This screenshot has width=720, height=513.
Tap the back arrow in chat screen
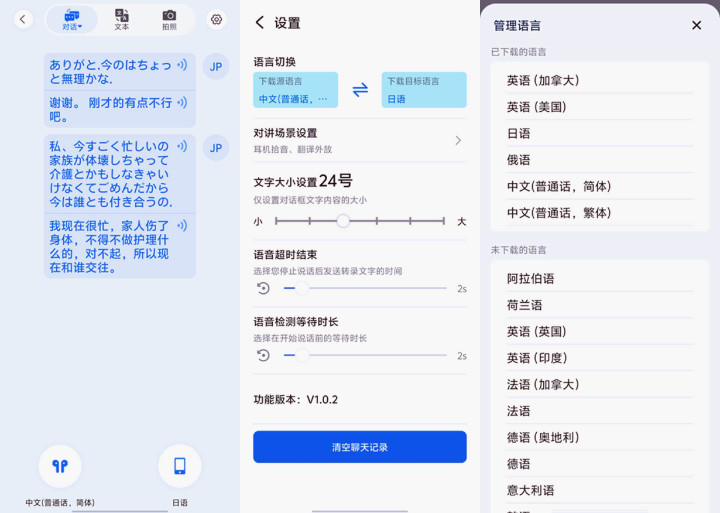click(23, 19)
